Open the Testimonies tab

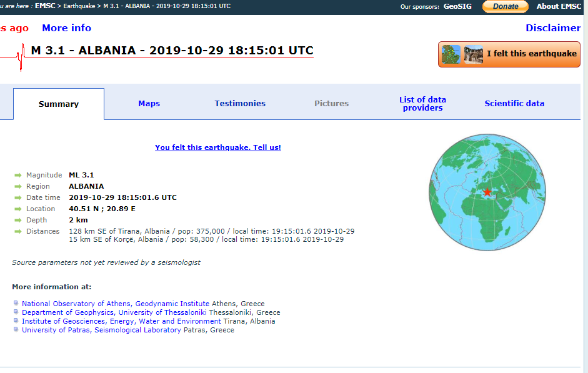[x=240, y=104]
